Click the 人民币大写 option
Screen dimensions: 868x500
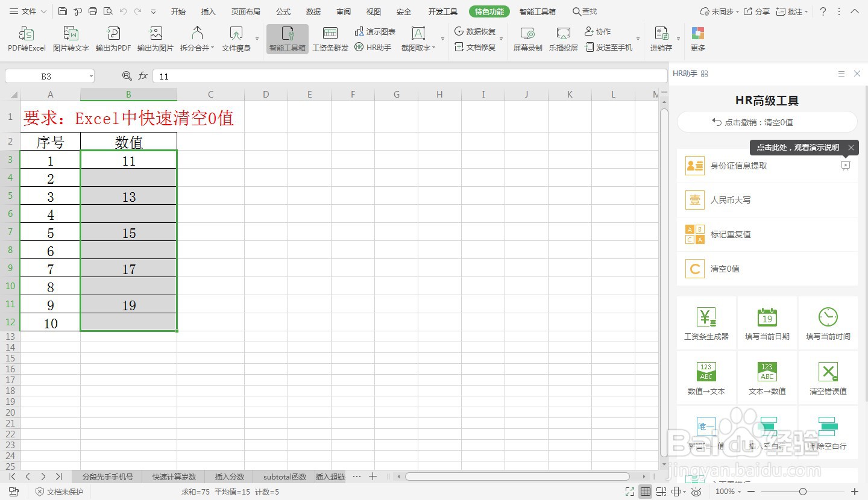pos(767,200)
